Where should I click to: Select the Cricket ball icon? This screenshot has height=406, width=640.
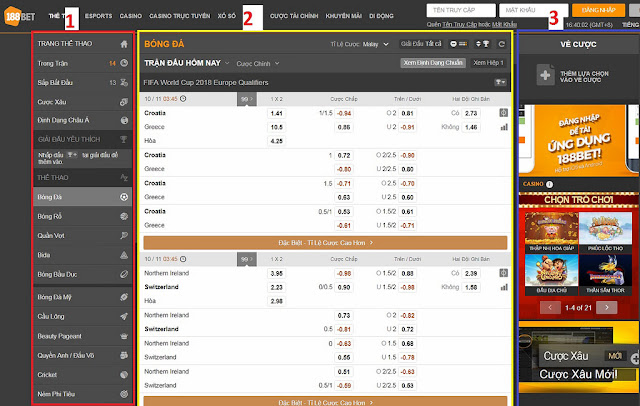coord(124,375)
